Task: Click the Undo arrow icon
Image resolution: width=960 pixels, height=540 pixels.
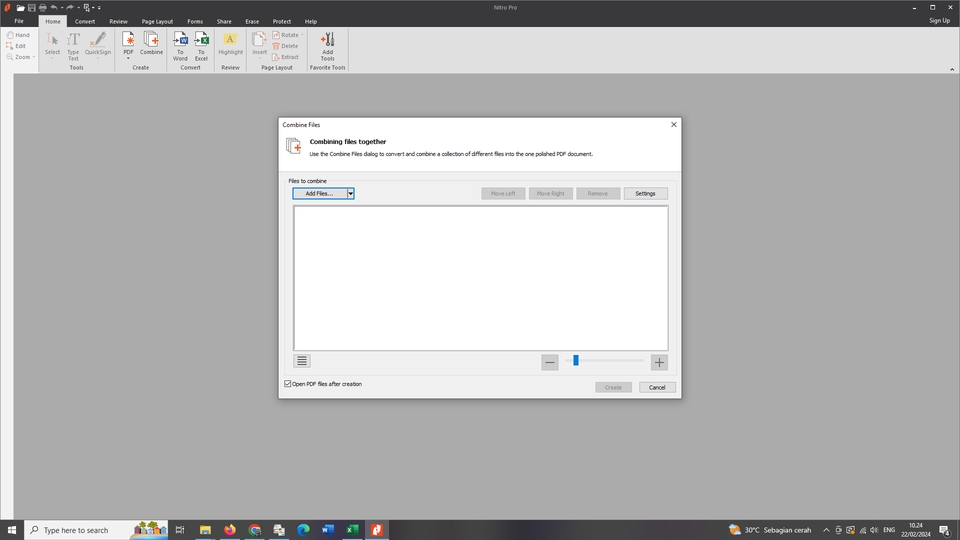Action: coord(54,7)
